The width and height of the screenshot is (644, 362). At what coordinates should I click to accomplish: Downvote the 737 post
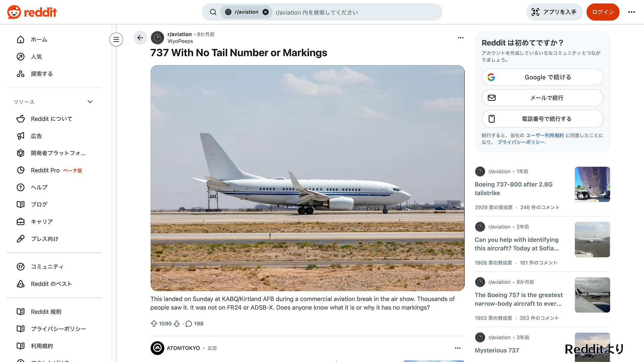(x=177, y=323)
